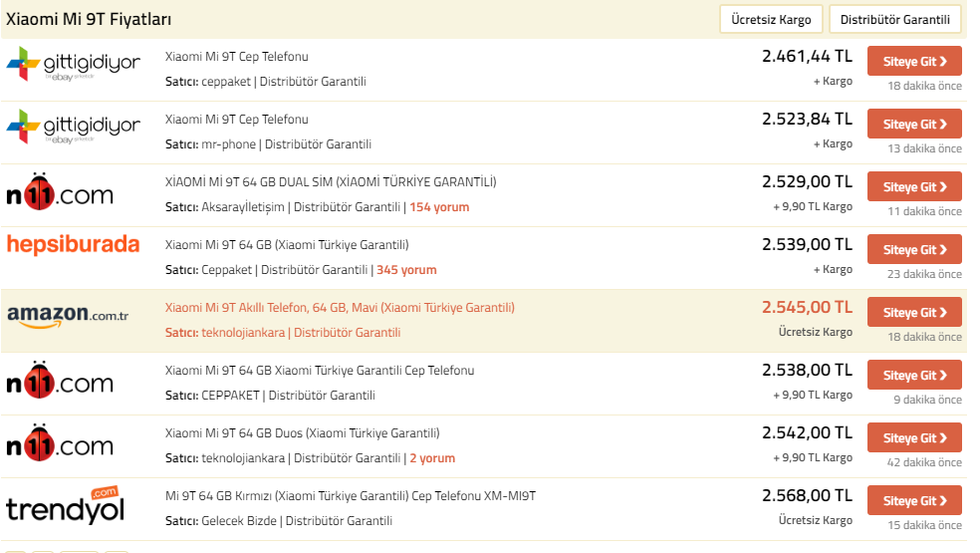Open the 154 yorum reviews link

pos(439,207)
